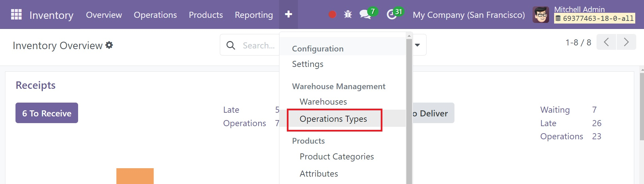Go to next page arrow
This screenshot has width=644, height=184.
pos(626,42)
